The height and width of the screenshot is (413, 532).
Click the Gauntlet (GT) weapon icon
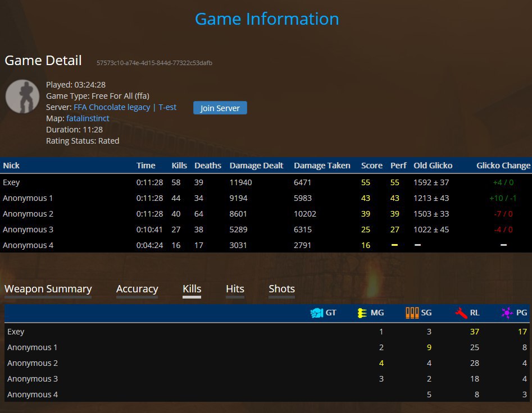pyautogui.click(x=316, y=313)
